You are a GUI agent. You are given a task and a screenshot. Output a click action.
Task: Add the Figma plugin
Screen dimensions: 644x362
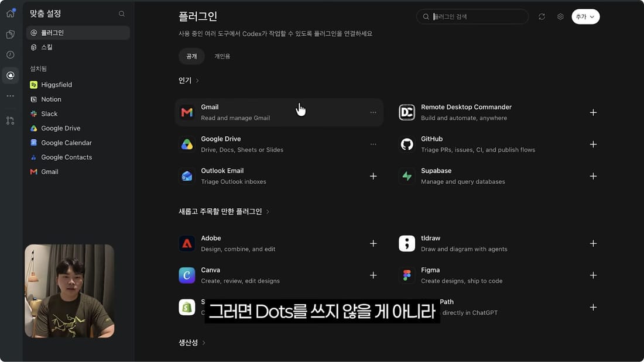593,275
